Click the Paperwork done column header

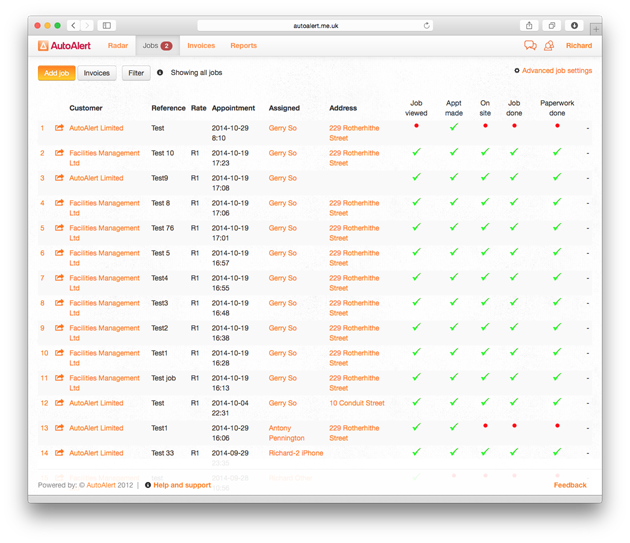[x=557, y=108]
